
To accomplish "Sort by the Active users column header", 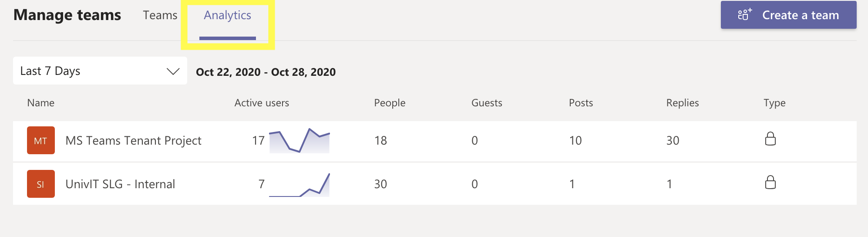I will pos(262,103).
